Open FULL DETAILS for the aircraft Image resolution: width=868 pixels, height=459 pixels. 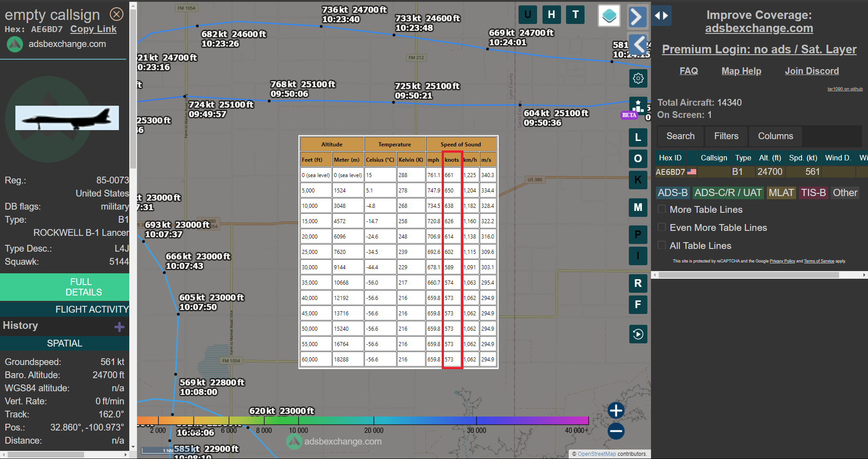(65, 287)
